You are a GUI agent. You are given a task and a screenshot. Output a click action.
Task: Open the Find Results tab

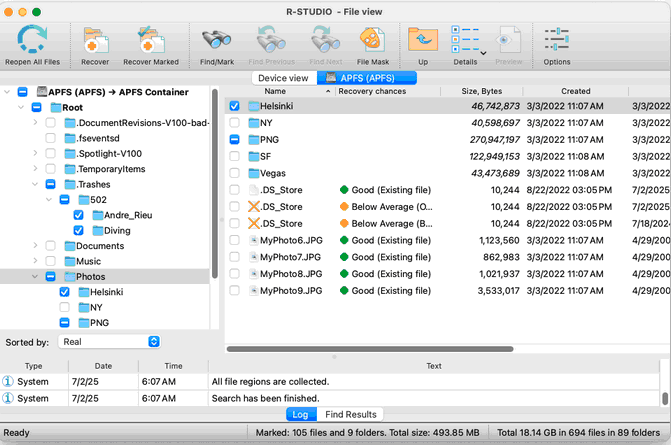tap(350, 415)
